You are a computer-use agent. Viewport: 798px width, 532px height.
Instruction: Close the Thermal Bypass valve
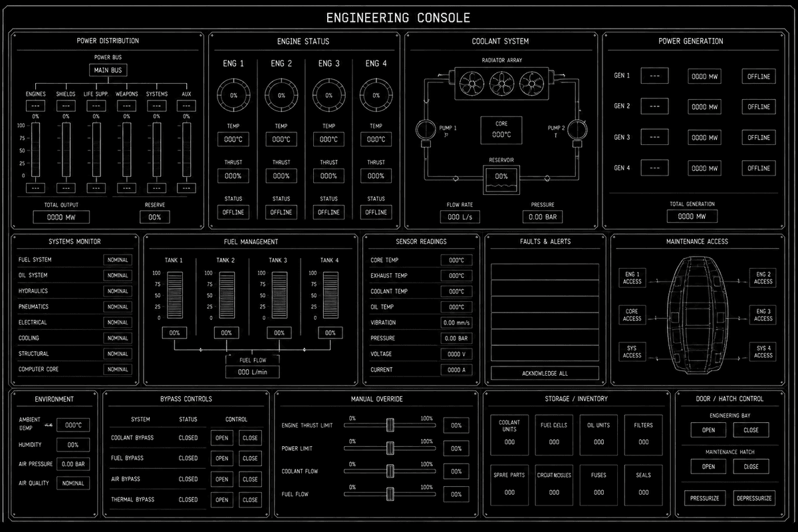(250, 499)
